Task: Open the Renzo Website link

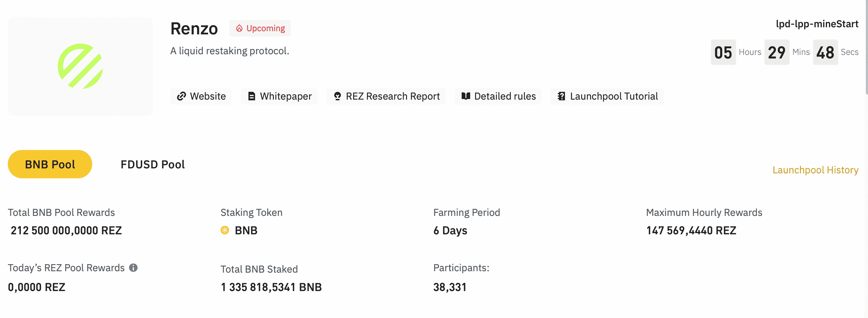Action: [208, 96]
